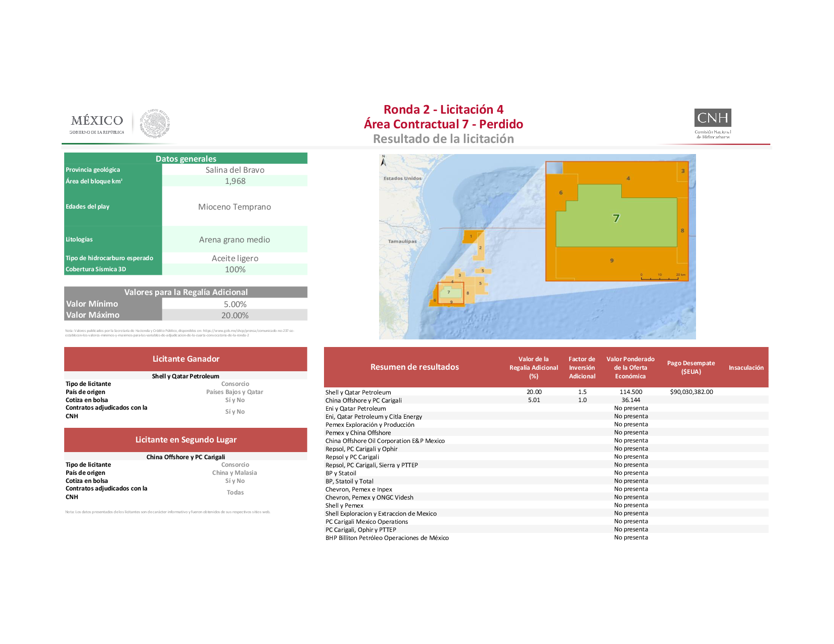Click 'China Offshore Oil Corporation E&P Mexico' row
Screen dimensions: 834x644
(x=546, y=440)
